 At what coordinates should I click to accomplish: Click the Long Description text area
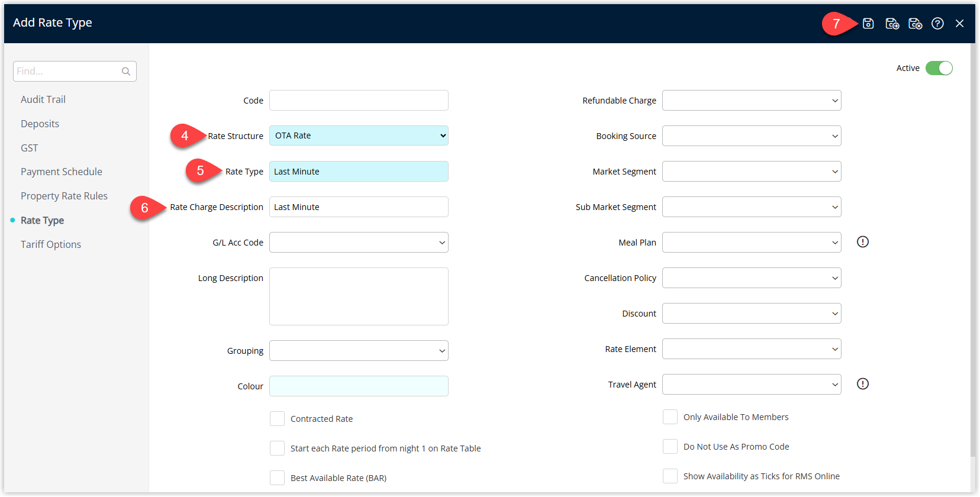pyautogui.click(x=359, y=296)
